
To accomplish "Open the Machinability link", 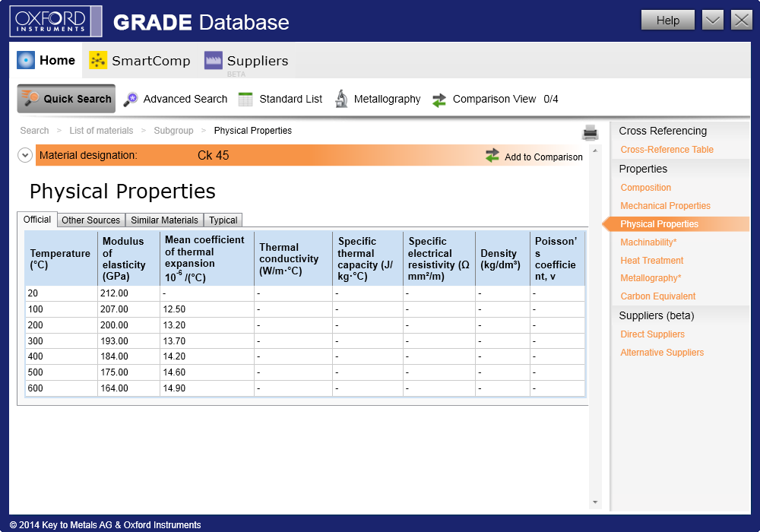I will click(648, 242).
